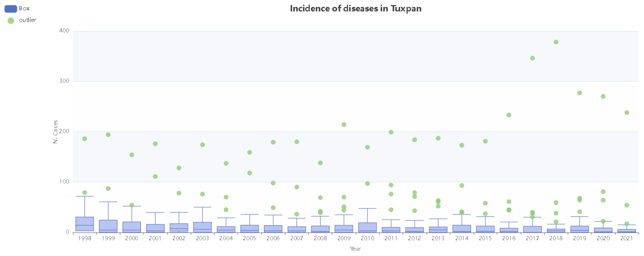
Task: Click the outlier legend label text
Action: (28, 20)
